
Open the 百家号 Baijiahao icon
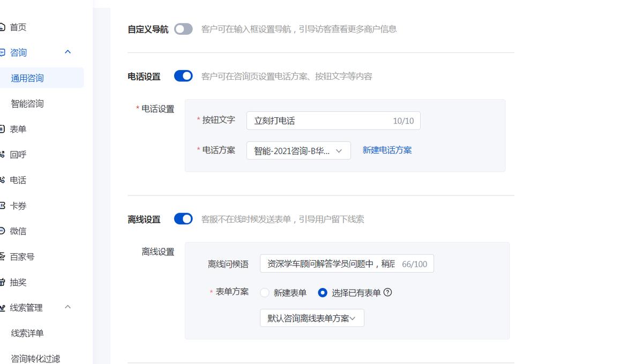coord(3,256)
